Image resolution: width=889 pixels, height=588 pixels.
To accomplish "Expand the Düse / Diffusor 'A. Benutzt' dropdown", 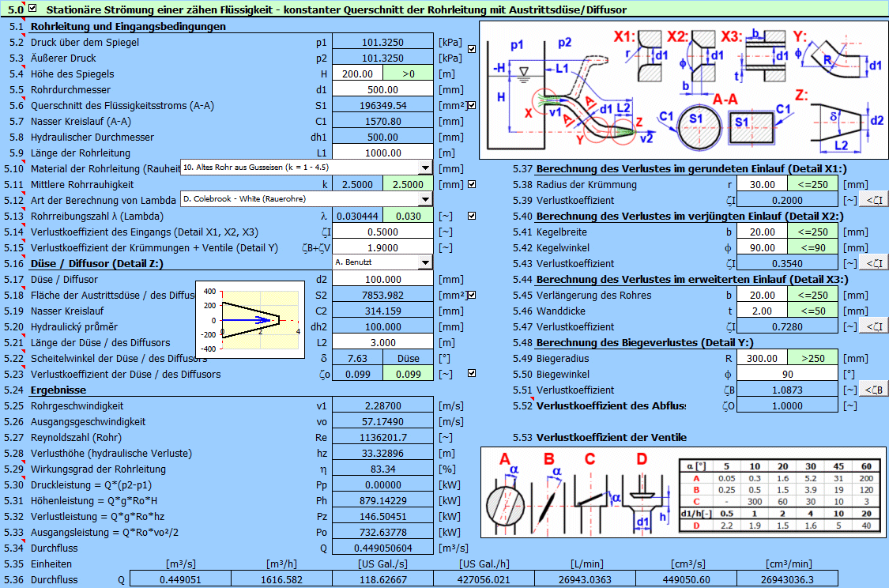I will [425, 262].
